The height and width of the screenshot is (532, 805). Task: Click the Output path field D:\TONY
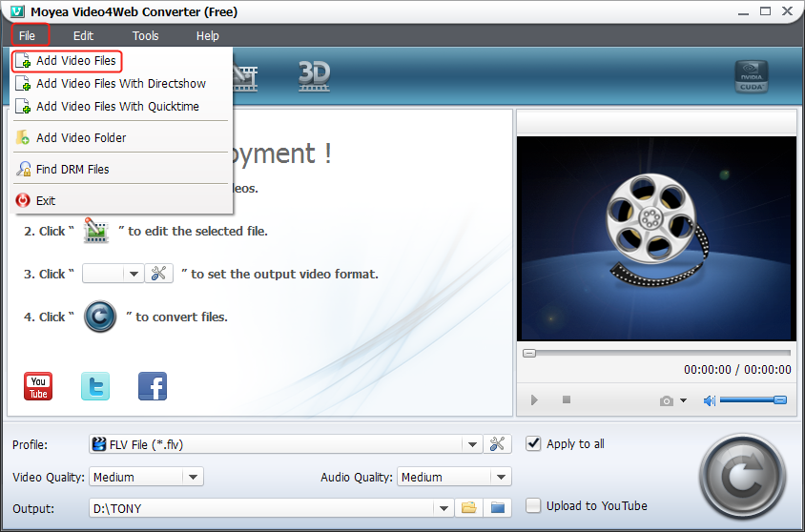[261, 508]
